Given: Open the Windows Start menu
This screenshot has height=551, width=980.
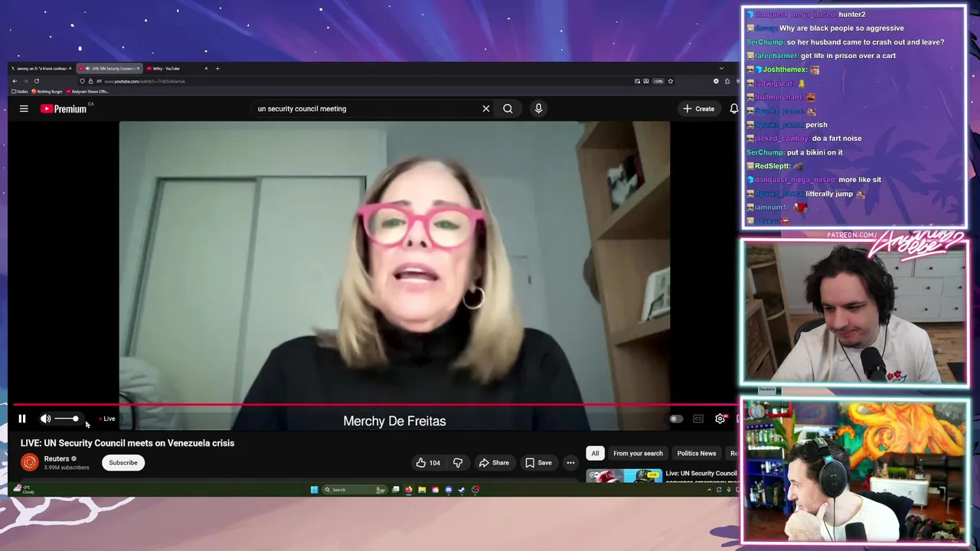Looking at the screenshot, I should click(314, 490).
